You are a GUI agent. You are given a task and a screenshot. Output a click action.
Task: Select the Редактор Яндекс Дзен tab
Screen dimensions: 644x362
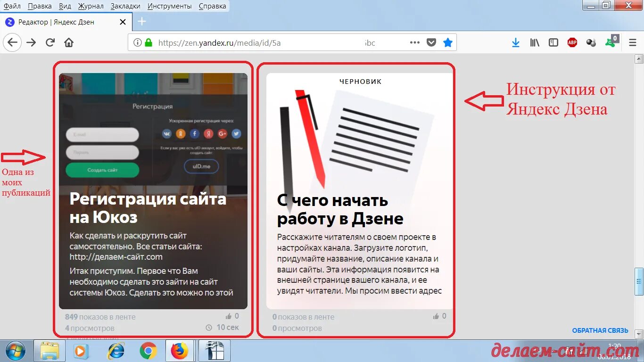[x=65, y=22]
